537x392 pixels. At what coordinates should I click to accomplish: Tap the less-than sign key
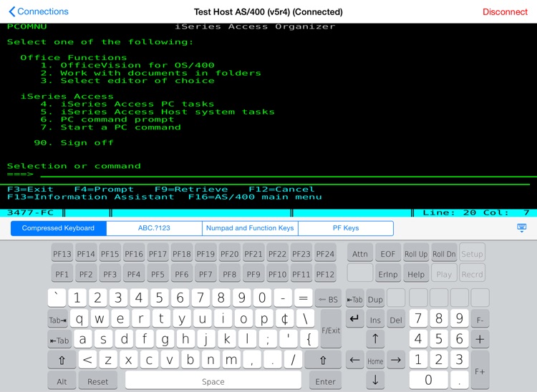click(x=87, y=360)
